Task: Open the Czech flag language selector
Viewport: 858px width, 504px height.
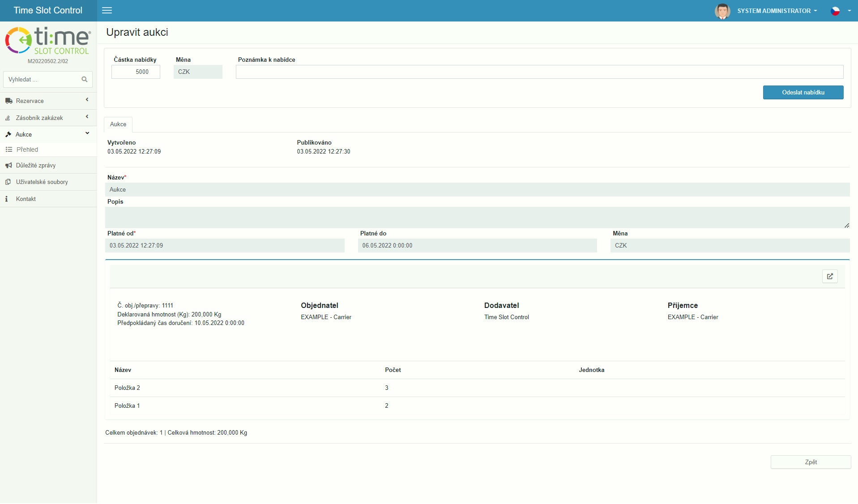Action: [835, 11]
